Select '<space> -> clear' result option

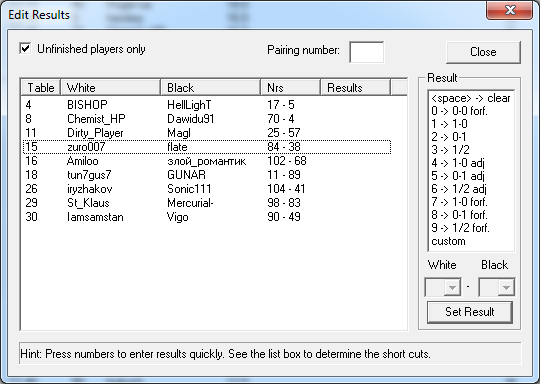[470, 98]
